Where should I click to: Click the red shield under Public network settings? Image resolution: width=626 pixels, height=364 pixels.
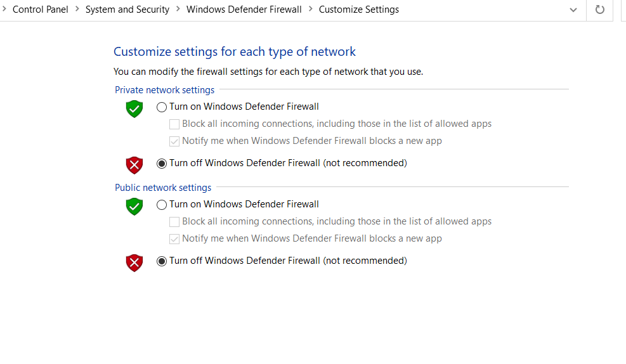pyautogui.click(x=134, y=263)
